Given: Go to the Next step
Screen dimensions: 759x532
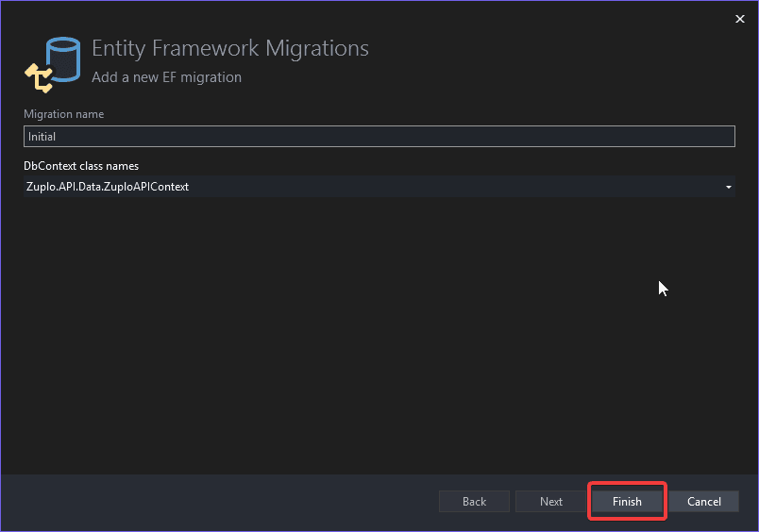Looking at the screenshot, I should (551, 502).
